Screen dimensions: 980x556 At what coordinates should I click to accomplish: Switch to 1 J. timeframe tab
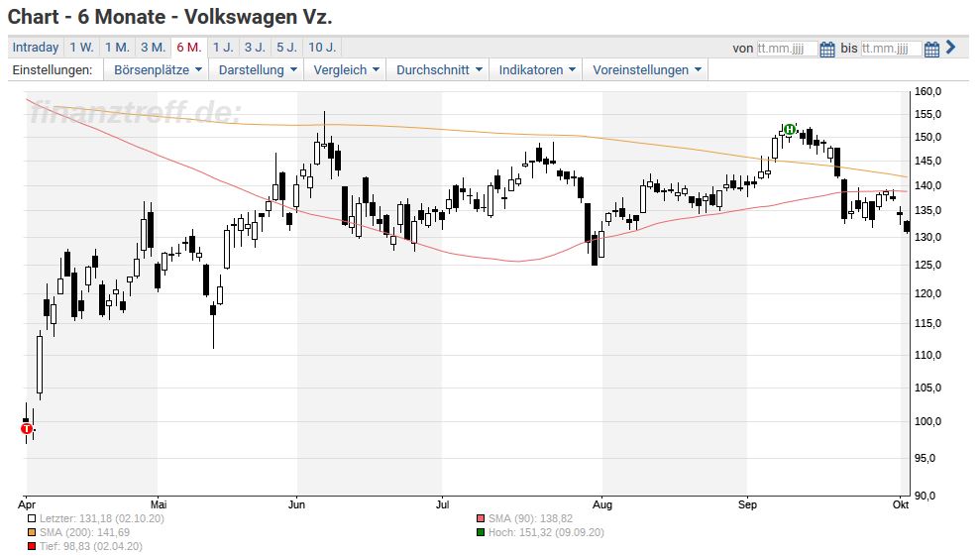(223, 48)
